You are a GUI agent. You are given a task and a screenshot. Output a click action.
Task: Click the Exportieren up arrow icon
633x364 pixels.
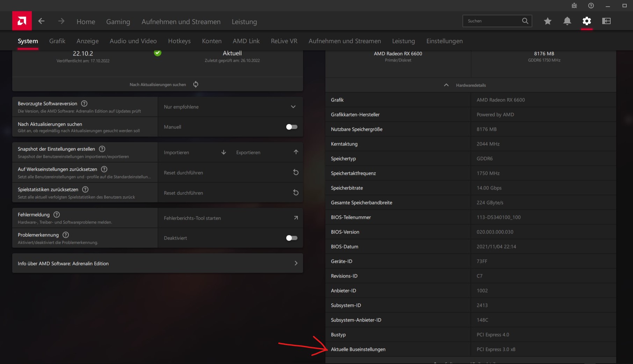click(x=296, y=152)
